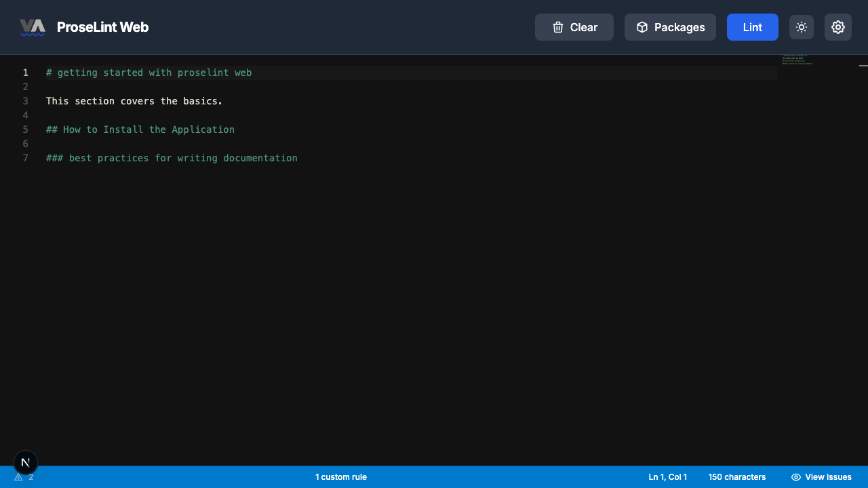This screenshot has height=488, width=868.
Task: Toggle light theme with sun icon
Action: (x=802, y=27)
